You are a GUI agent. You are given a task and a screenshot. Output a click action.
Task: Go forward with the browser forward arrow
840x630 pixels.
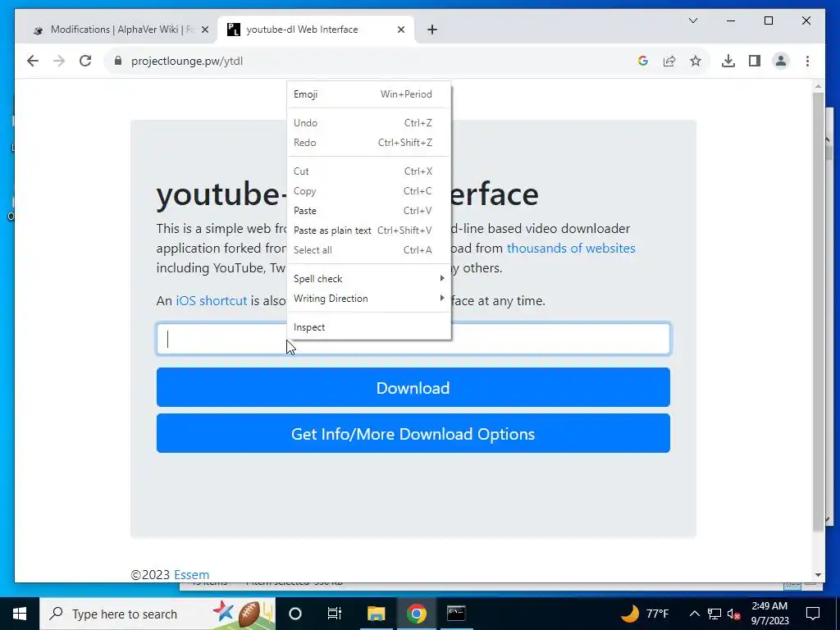59,61
